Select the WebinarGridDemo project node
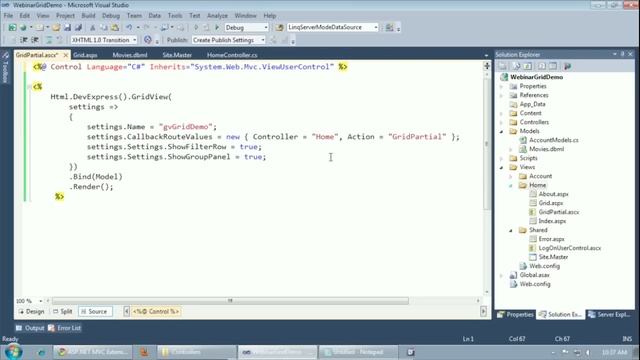Image resolution: width=640 pixels, height=360 pixels. (536, 77)
